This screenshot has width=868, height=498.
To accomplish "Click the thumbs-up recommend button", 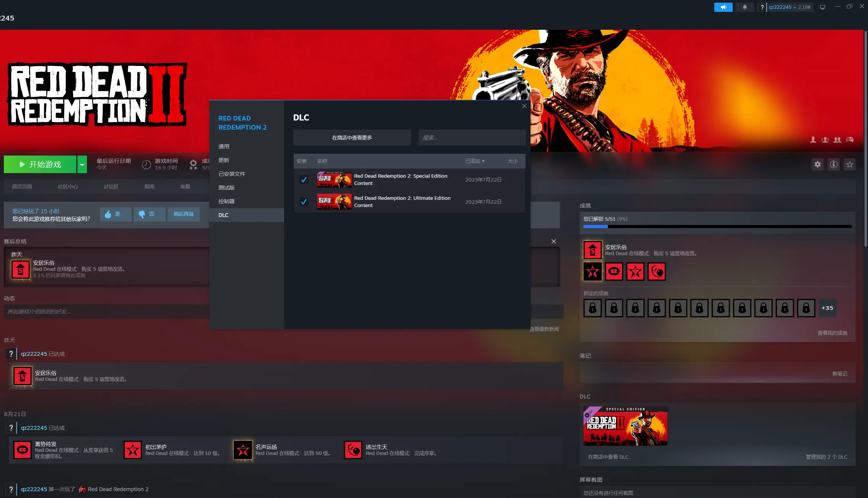I will 116,214.
